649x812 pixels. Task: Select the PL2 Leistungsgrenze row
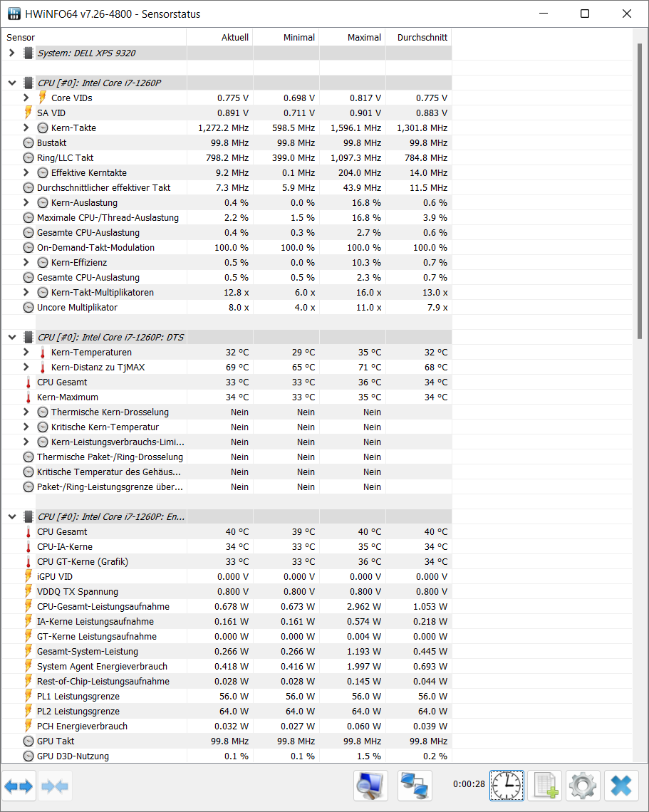[227, 712]
